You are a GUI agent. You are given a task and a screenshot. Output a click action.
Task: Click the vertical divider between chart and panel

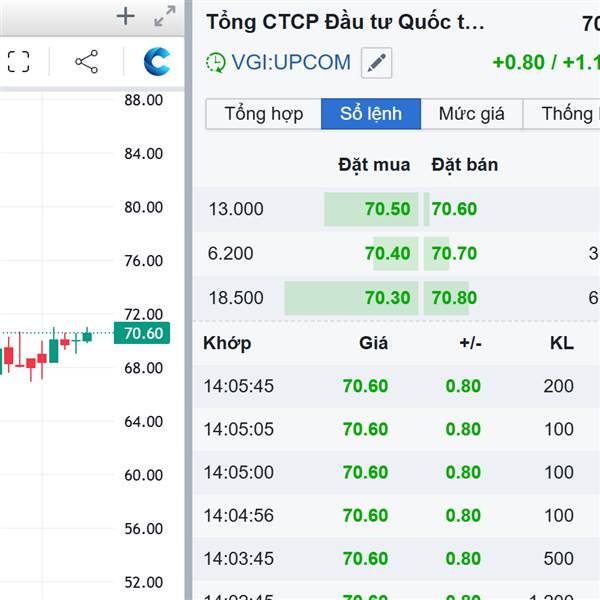188,300
